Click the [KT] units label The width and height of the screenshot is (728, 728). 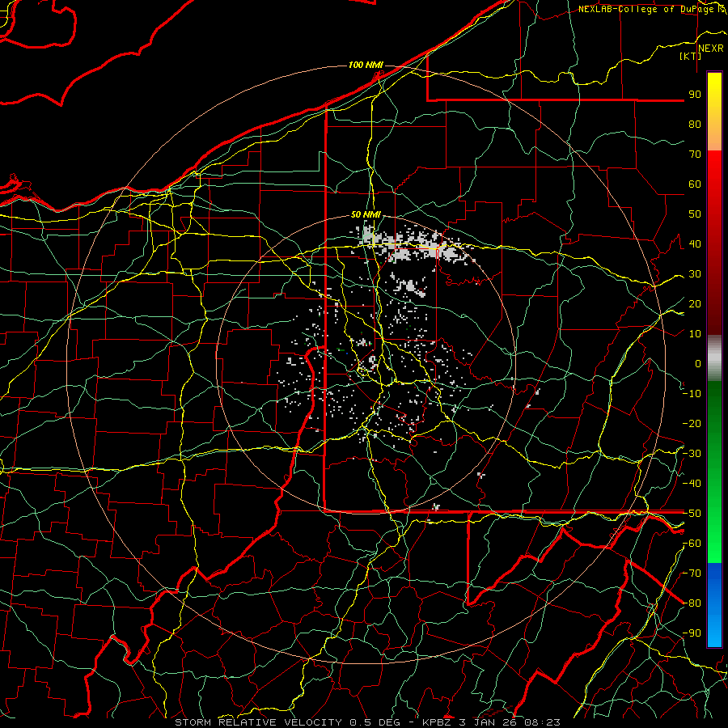(x=690, y=56)
